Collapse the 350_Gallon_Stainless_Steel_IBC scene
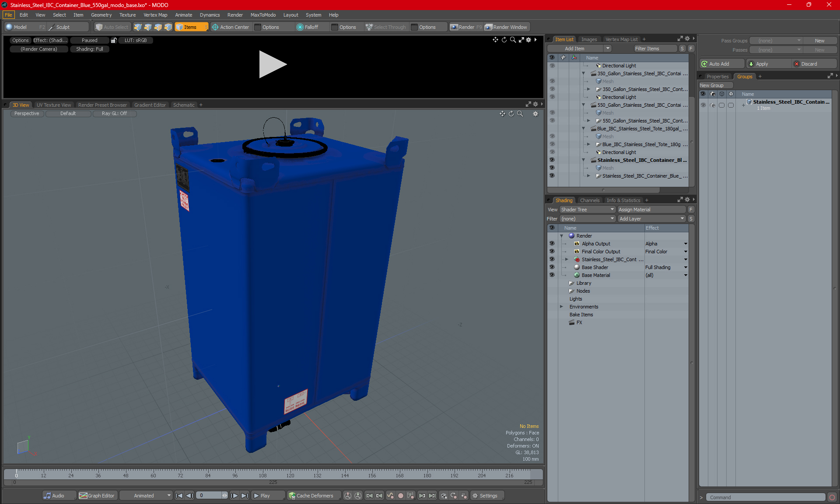Screen dimensions: 840x504 (x=584, y=73)
